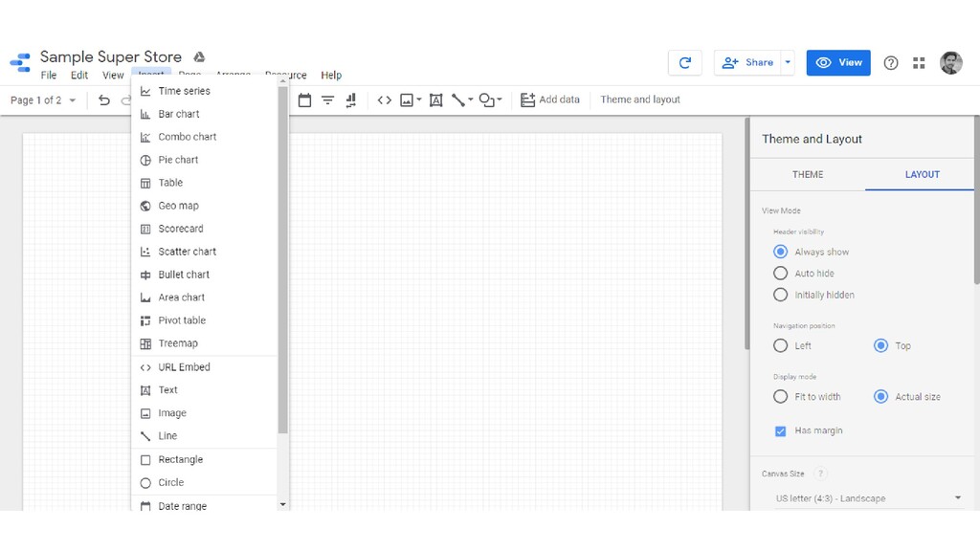Expand the Share button dropdown arrow
The width and height of the screenshot is (980, 551).
click(788, 62)
